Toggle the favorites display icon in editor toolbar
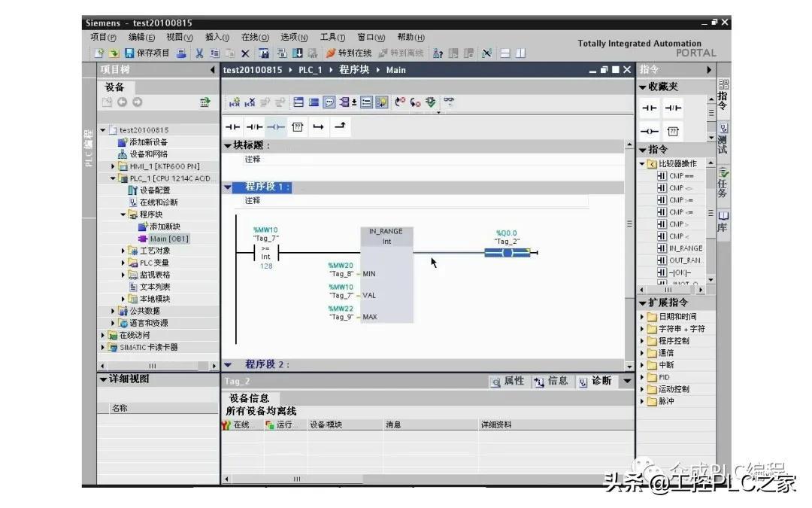Viewport: 812px width, 508px height. click(382, 102)
